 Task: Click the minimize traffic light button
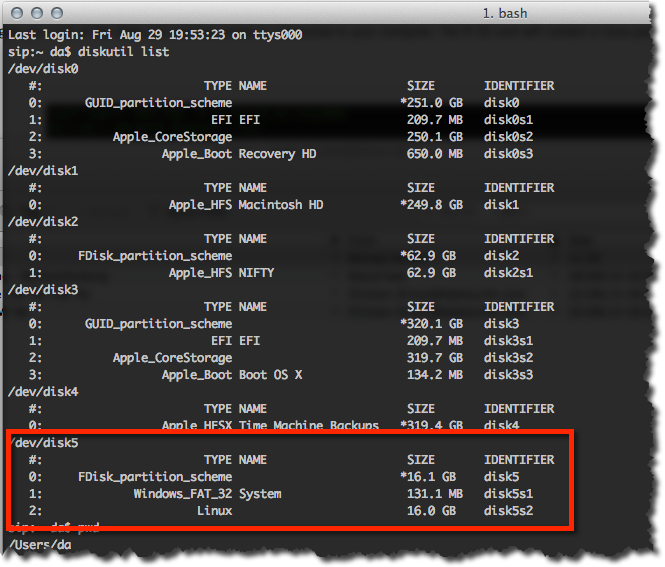[37, 13]
